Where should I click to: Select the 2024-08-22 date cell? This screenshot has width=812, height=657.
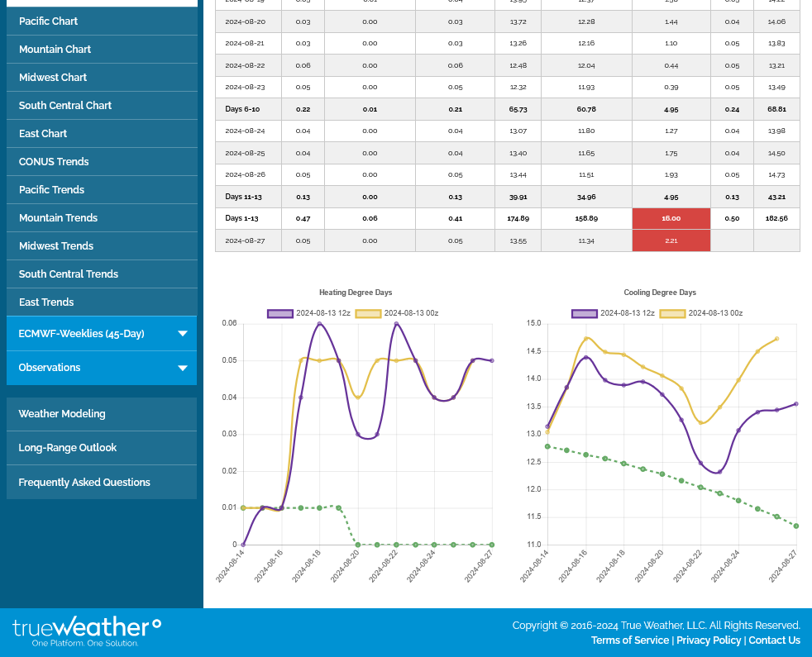pos(248,65)
